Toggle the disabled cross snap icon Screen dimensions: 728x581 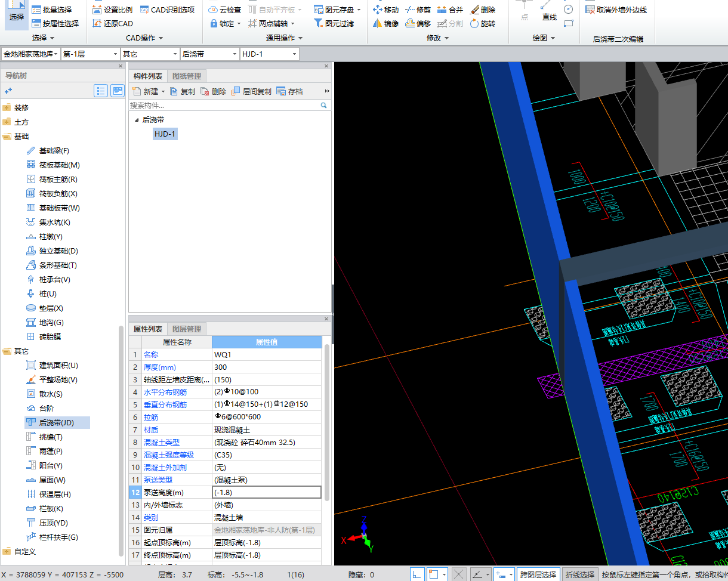[458, 574]
